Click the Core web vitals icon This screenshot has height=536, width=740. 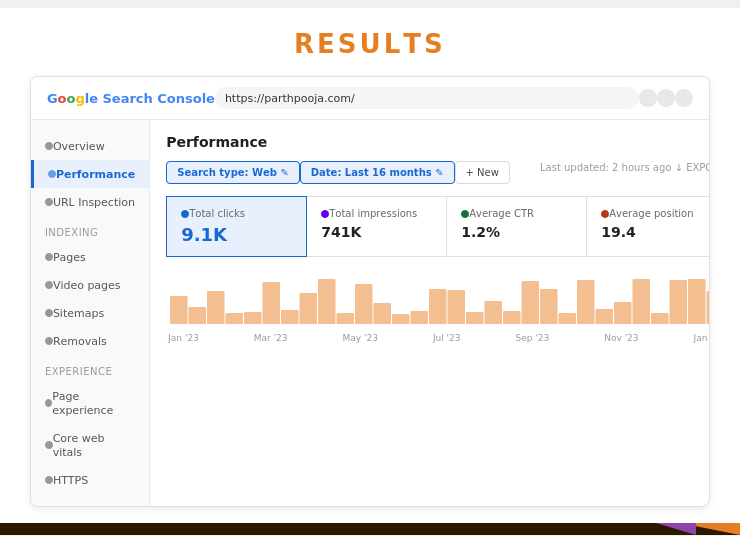tap(49, 445)
